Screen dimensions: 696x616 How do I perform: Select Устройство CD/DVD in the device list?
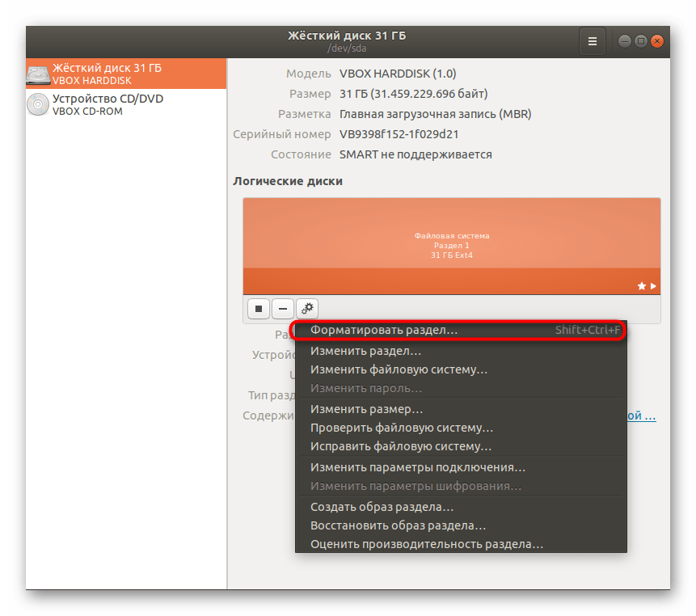click(x=108, y=99)
